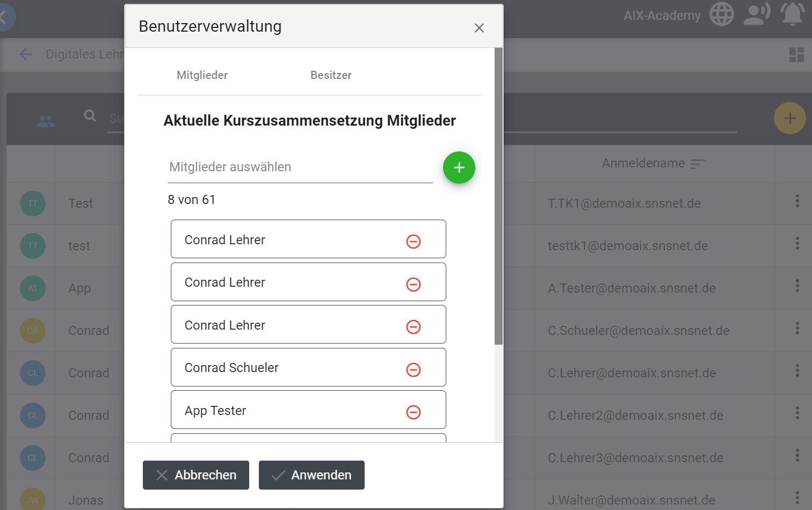Go back using the blue arrow

coord(26,54)
